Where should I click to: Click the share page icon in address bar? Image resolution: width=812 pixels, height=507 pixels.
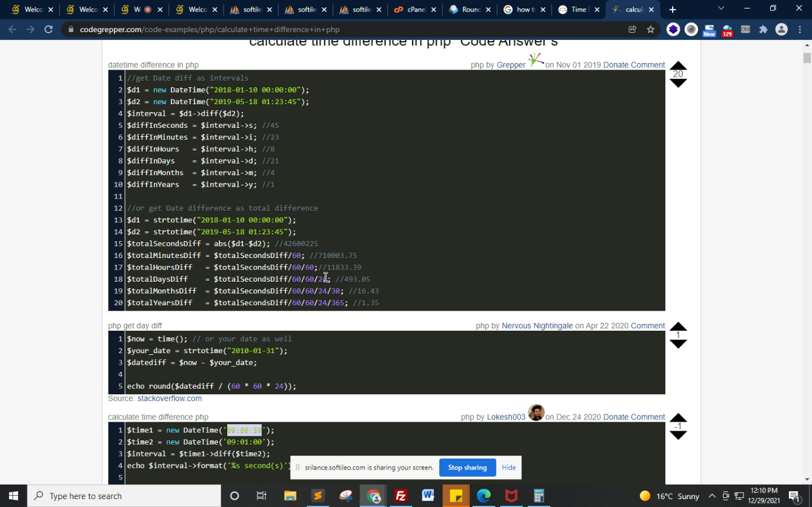632,29
